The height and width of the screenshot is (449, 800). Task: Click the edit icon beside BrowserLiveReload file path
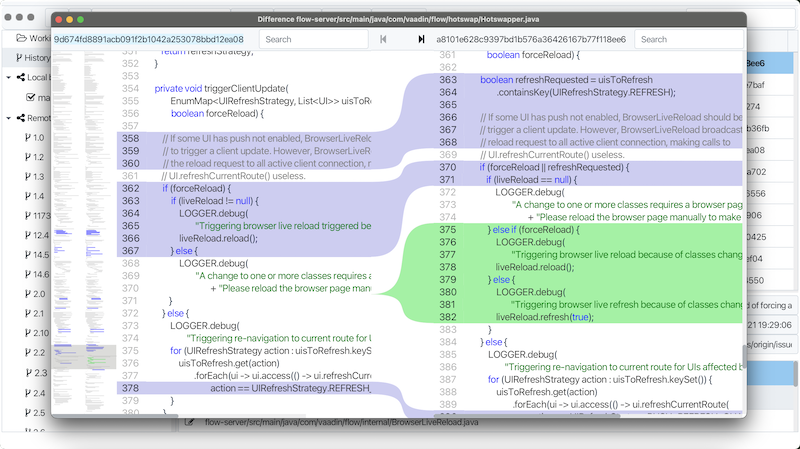coord(188,423)
